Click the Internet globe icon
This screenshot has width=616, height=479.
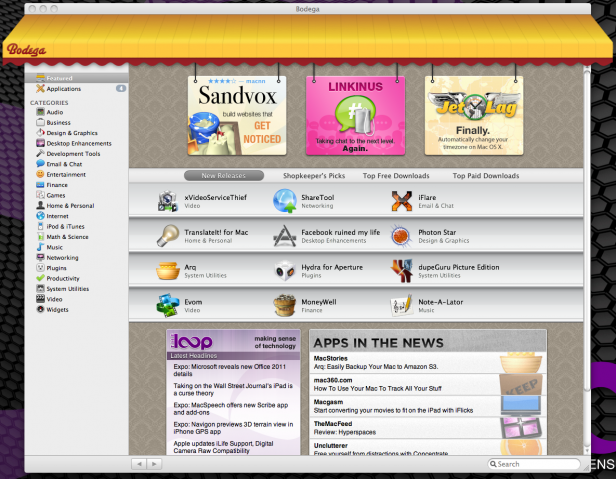click(x=40, y=216)
